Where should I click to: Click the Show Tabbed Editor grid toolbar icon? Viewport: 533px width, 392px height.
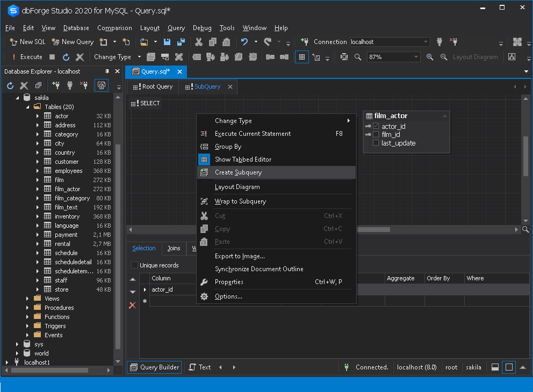coord(302,57)
